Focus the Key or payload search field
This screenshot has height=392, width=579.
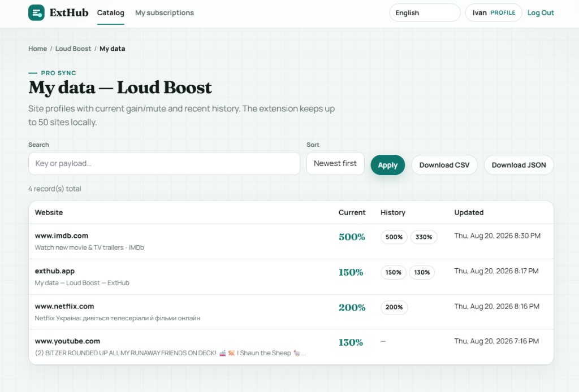[x=164, y=163]
